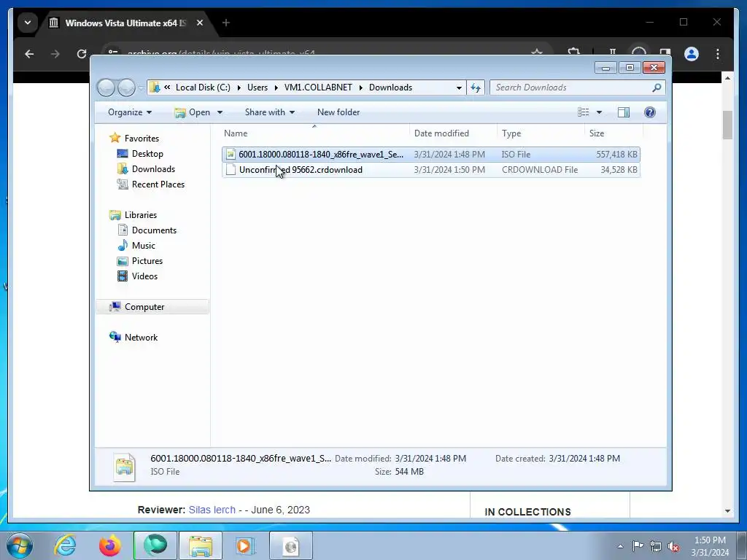Click the Network icon in navigation pane
The height and width of the screenshot is (560, 747).
coord(115,337)
